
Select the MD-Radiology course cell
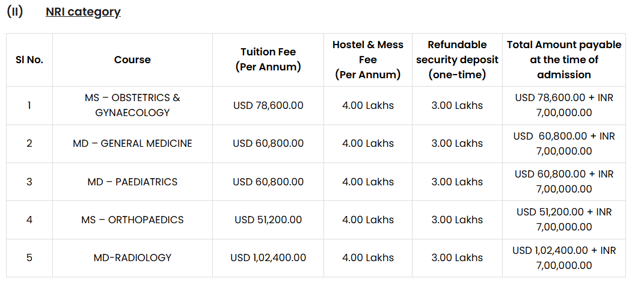[132, 258]
